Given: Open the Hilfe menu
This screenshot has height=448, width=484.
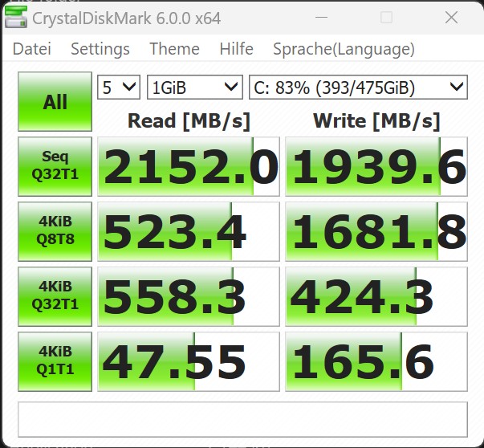Looking at the screenshot, I should click(237, 49).
